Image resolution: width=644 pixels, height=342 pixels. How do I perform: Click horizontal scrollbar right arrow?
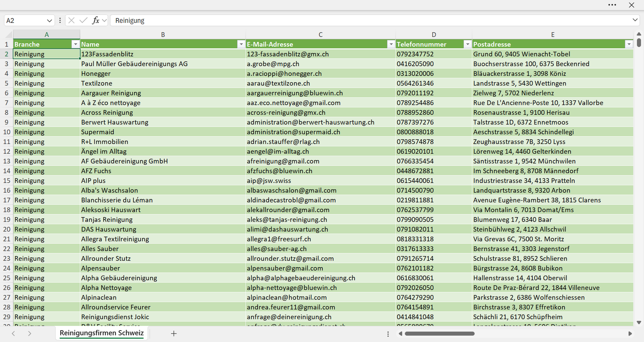630,333
